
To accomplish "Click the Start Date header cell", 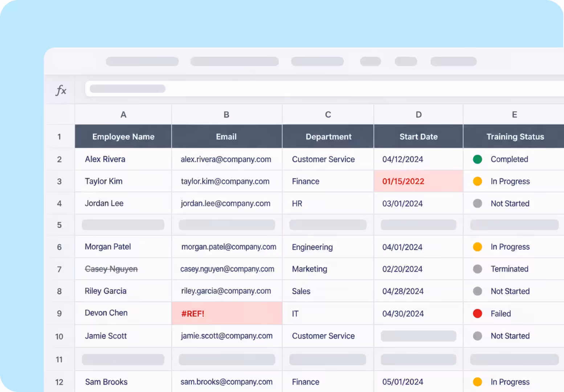I will 418,136.
